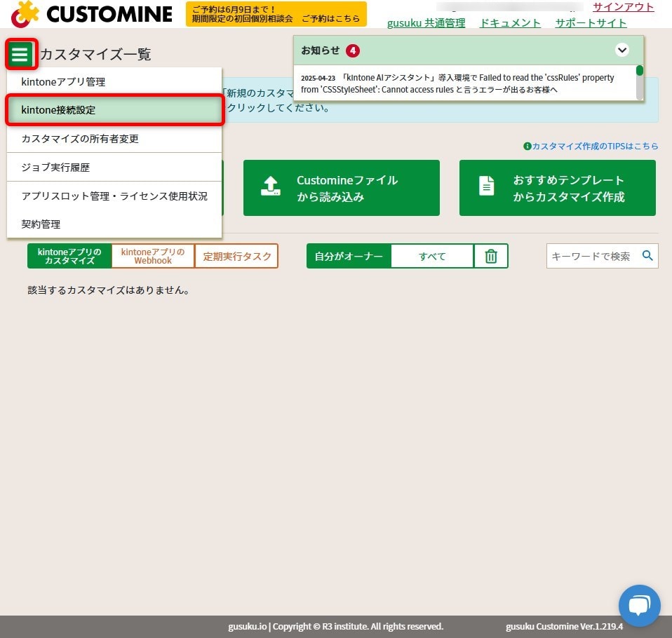
Task: Open カスタマイズ作成のTIPSはこちら link
Action: pyautogui.click(x=595, y=146)
